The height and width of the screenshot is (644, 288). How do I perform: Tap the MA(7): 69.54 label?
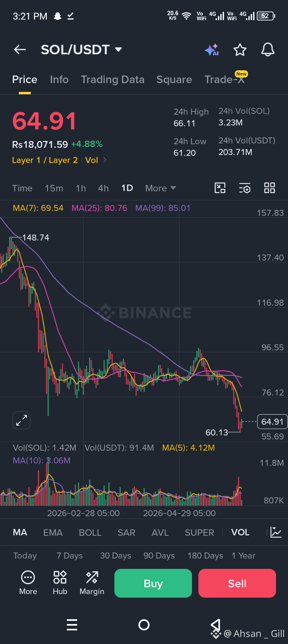click(38, 208)
